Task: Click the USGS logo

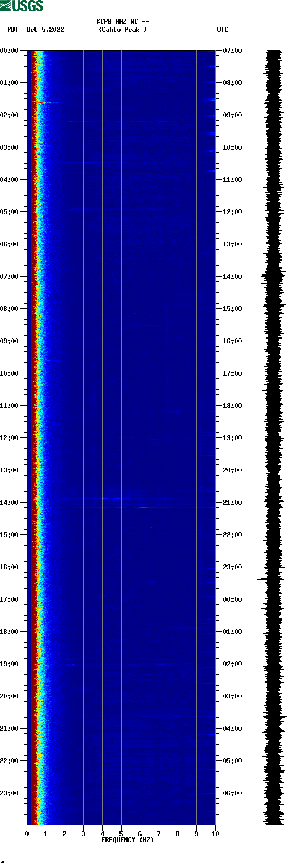Action: tap(22, 6)
